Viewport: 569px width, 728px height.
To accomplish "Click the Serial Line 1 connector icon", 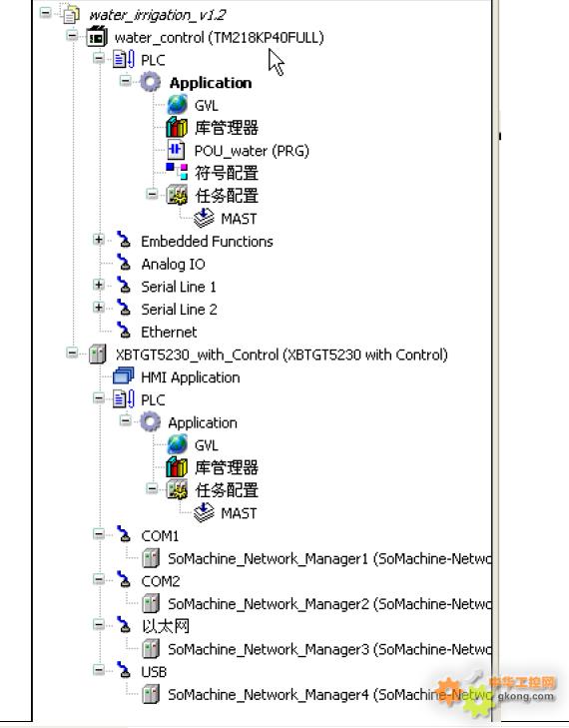I will coord(124,286).
